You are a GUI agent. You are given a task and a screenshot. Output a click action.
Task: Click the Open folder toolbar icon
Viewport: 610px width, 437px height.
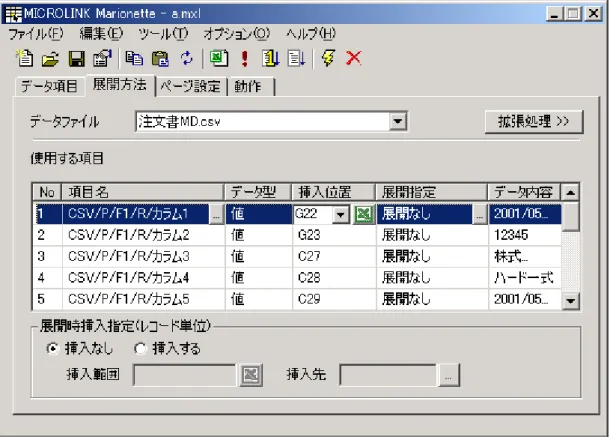click(50, 59)
